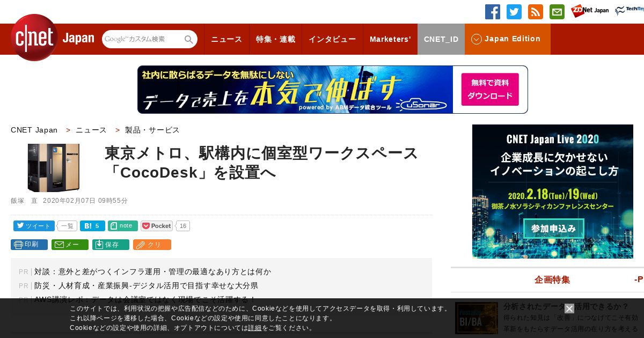This screenshot has height=338, width=644.
Task: Open PR link 防災・人材育成・産業振興 大分県
Action: pyautogui.click(x=147, y=285)
